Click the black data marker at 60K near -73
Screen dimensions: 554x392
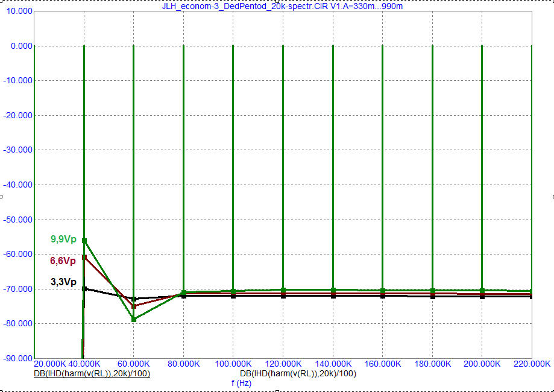(x=134, y=299)
